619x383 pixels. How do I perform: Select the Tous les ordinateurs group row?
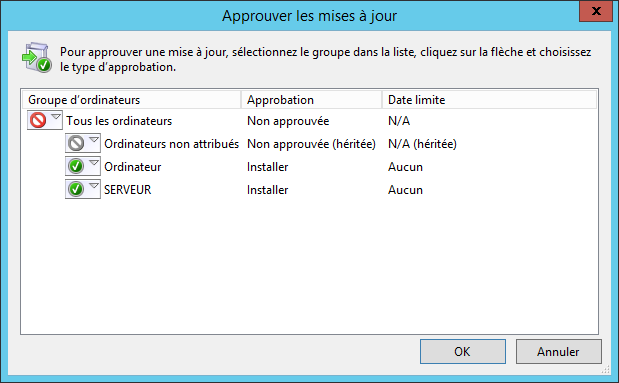click(x=119, y=121)
